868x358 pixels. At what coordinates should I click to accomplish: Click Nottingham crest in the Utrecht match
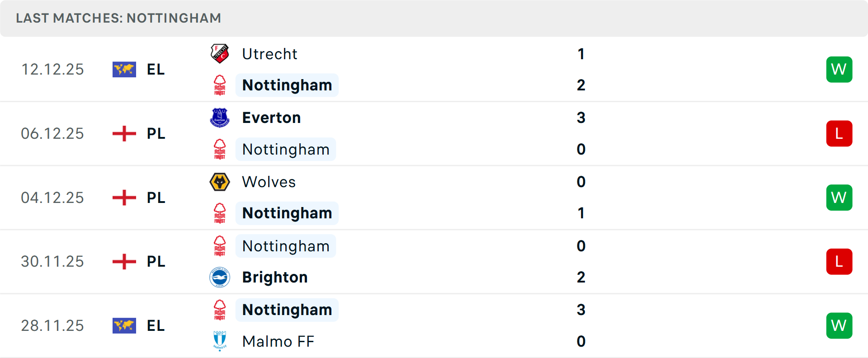pos(220,85)
